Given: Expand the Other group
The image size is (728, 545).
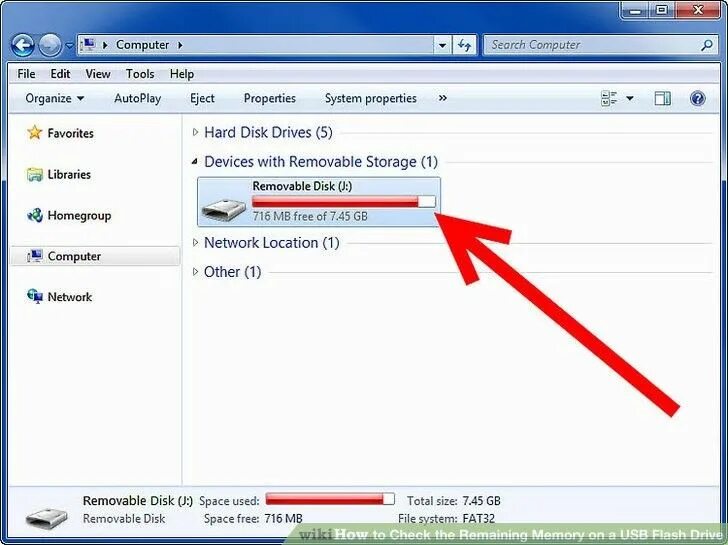Looking at the screenshot, I should coord(195,272).
